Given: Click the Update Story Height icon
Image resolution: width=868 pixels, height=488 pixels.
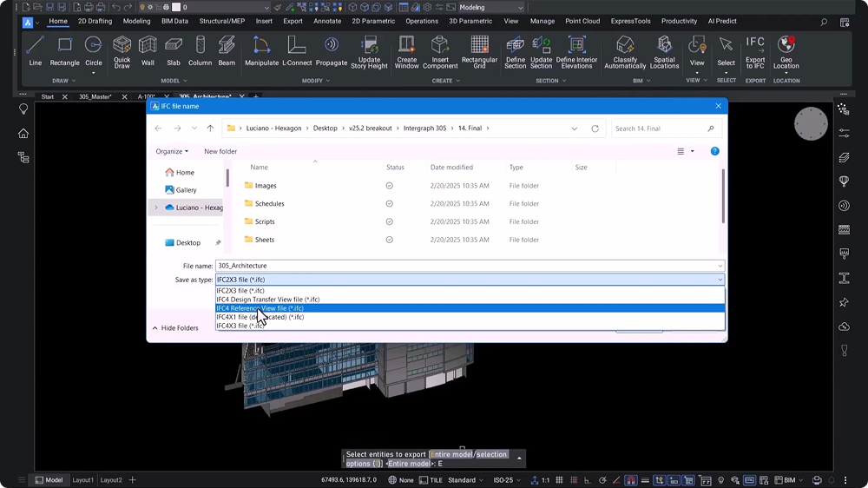Looking at the screenshot, I should pos(369,52).
